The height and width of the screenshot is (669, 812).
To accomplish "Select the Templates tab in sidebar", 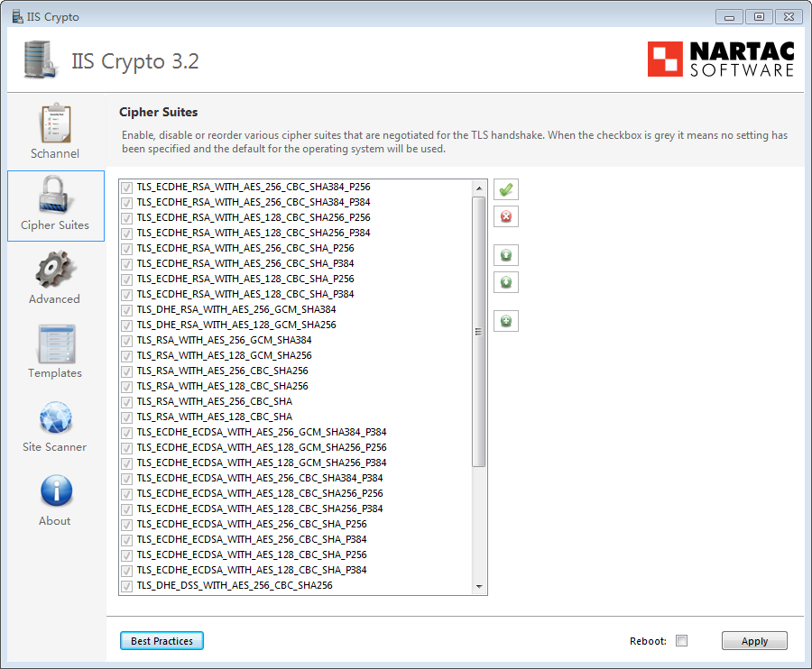I will pyautogui.click(x=55, y=353).
